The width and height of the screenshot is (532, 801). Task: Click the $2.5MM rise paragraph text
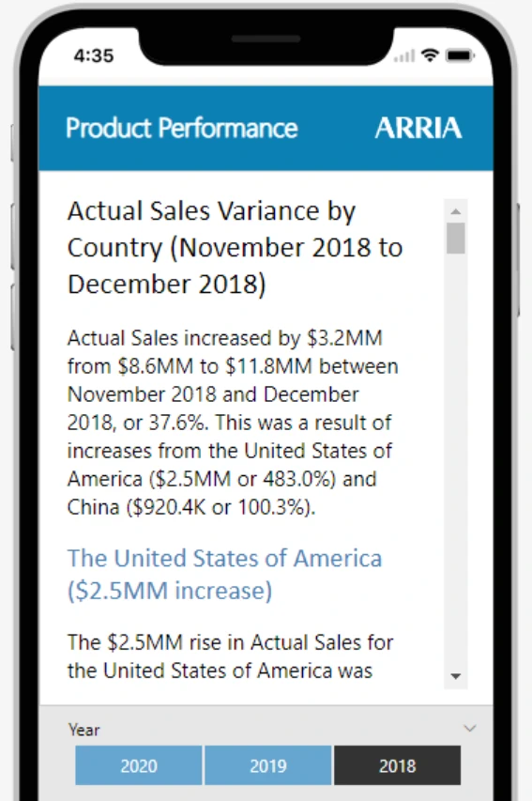pos(230,656)
